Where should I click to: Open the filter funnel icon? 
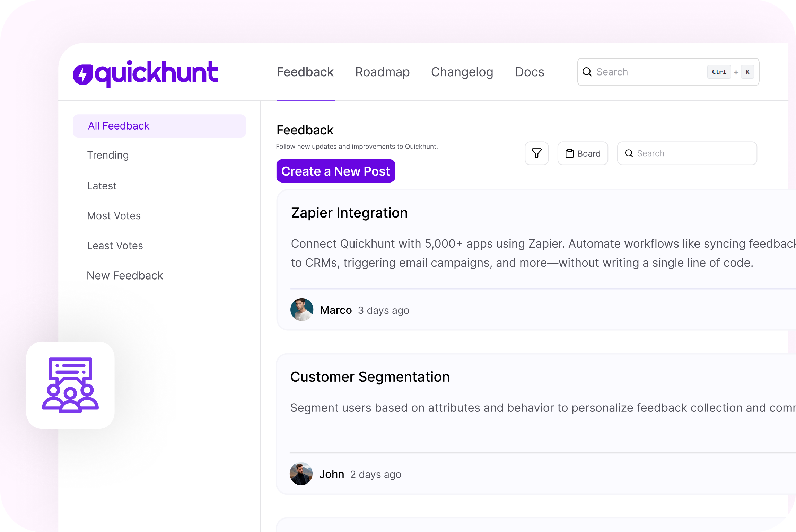(x=536, y=153)
